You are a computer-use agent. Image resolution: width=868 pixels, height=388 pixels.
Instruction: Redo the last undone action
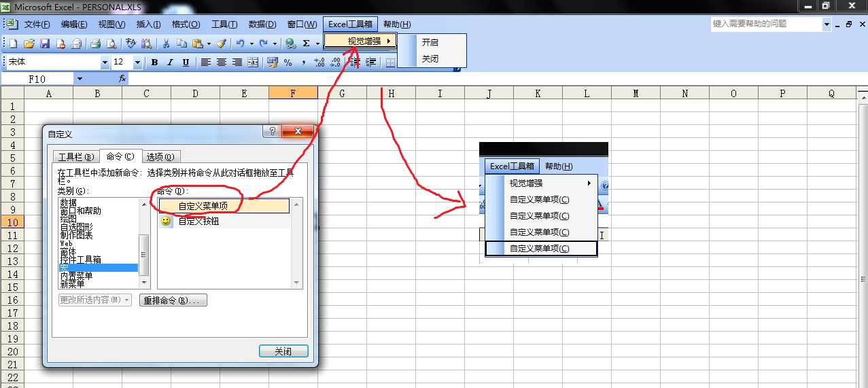(264, 43)
